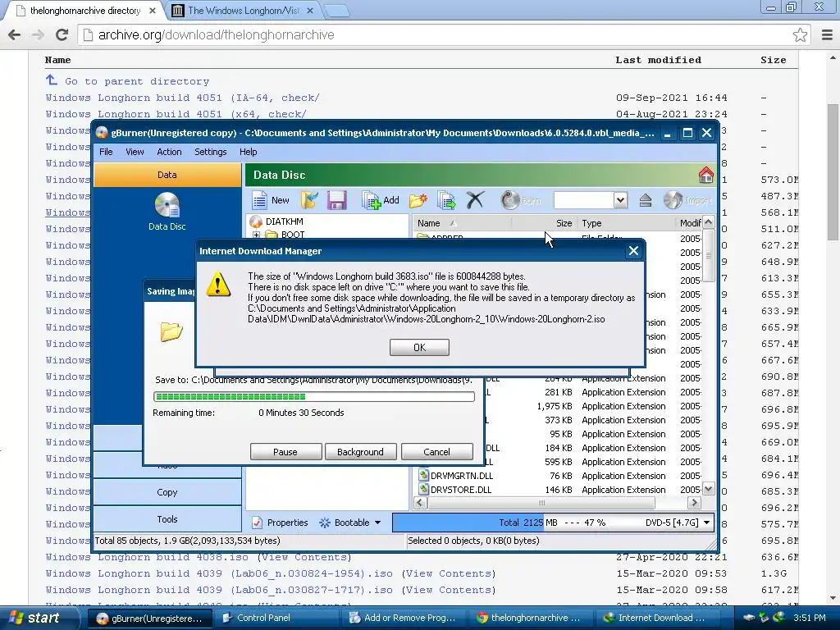Switch to the Copy sidebar section
Viewport: 840px width, 630px height.
(167, 492)
